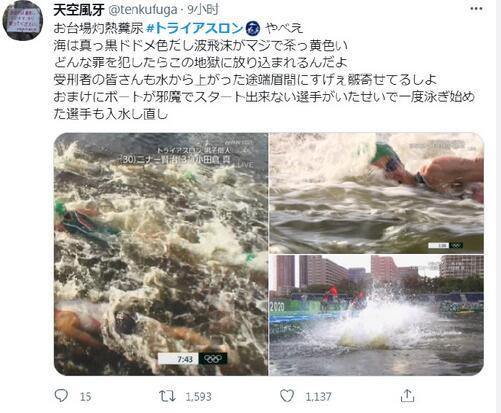Open the bottom-right water splash photo
This screenshot has height=413, width=501.
coord(377,315)
